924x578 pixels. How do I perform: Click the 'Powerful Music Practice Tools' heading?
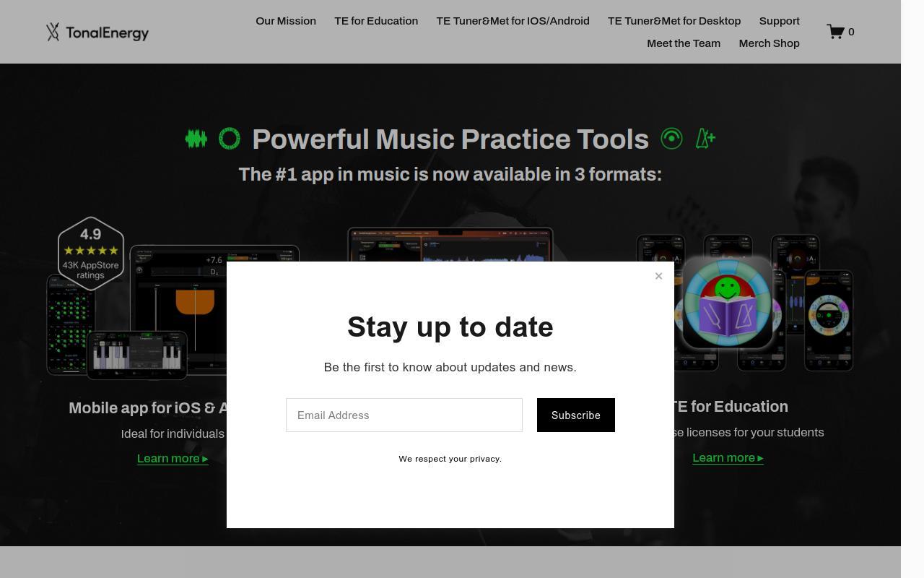pos(450,139)
